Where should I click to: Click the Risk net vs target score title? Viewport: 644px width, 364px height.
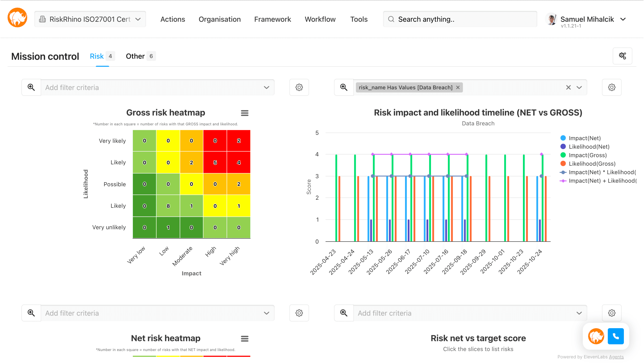tap(478, 338)
